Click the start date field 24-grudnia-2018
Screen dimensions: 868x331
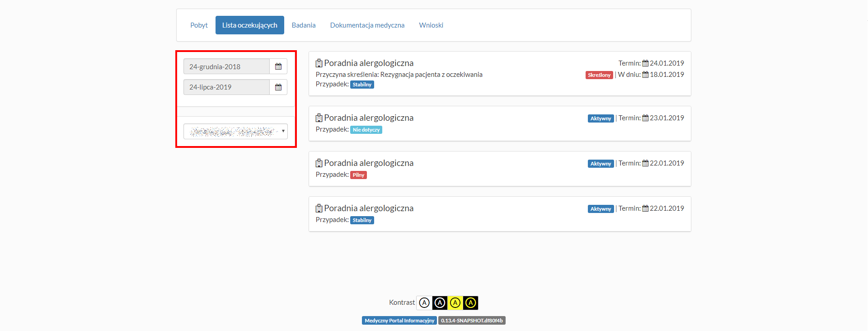[226, 66]
